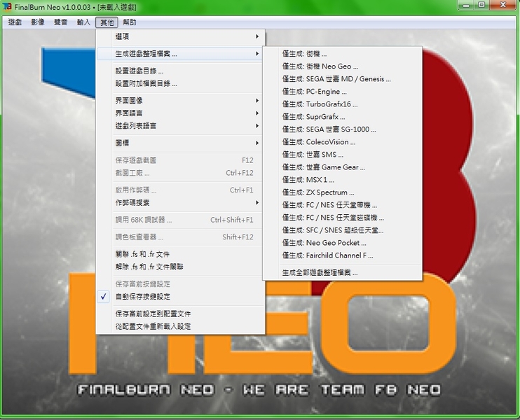Minimize the FinalBurn Neo window
This screenshot has width=520, height=420.
pos(466,5)
